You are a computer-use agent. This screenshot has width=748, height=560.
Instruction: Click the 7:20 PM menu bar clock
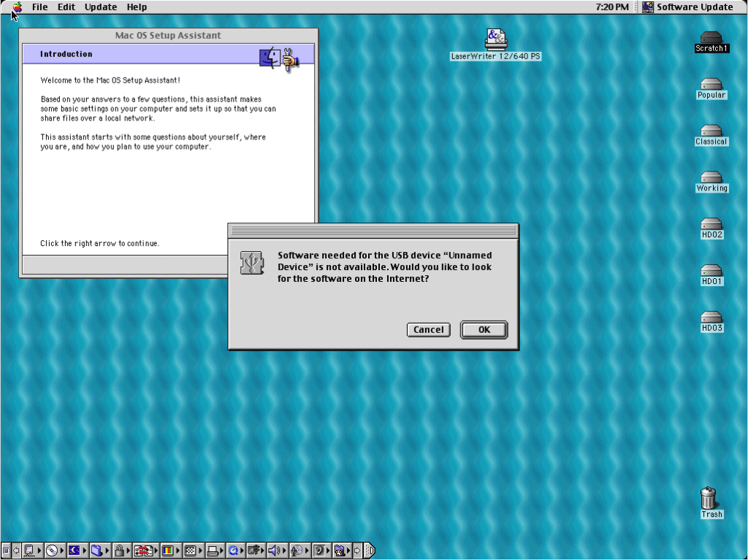(612, 7)
